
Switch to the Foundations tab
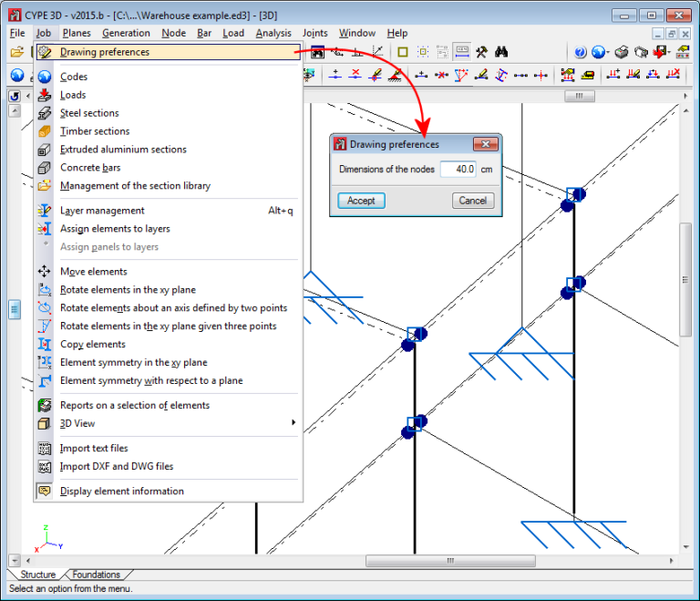pos(96,575)
